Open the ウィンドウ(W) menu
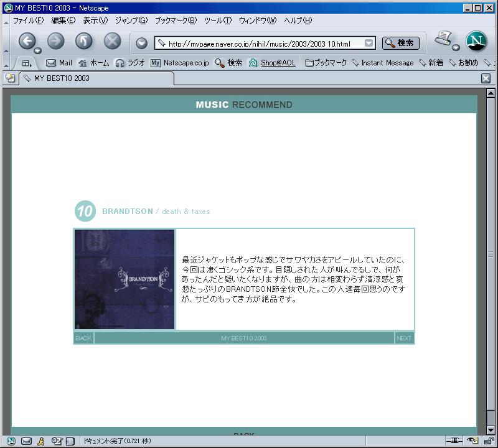Viewport: 498px width, 448px height. (258, 21)
